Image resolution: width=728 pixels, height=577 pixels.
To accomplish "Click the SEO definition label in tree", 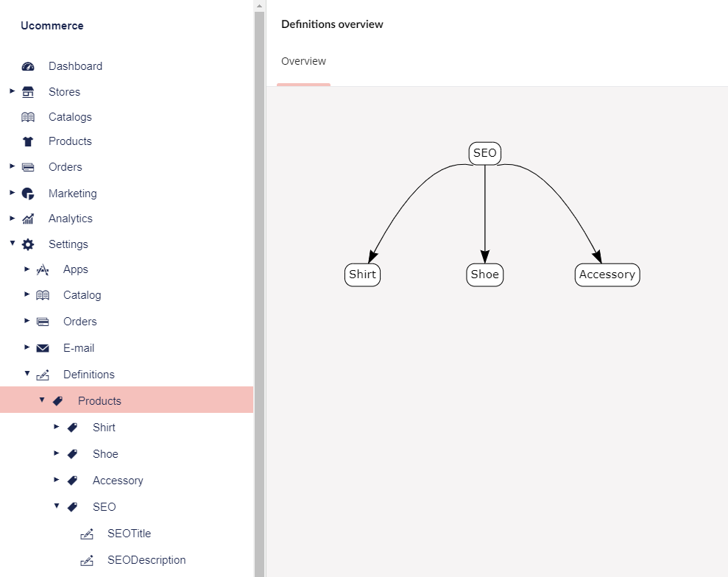I will point(104,507).
